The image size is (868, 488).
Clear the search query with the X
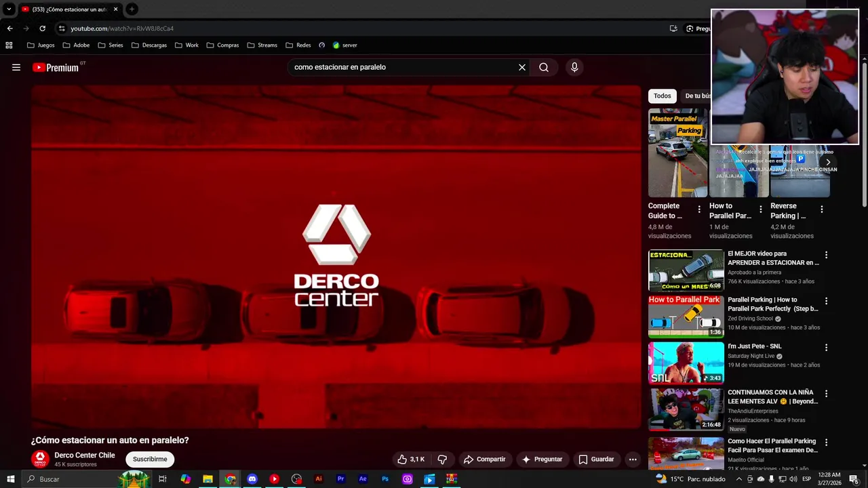[x=522, y=67]
